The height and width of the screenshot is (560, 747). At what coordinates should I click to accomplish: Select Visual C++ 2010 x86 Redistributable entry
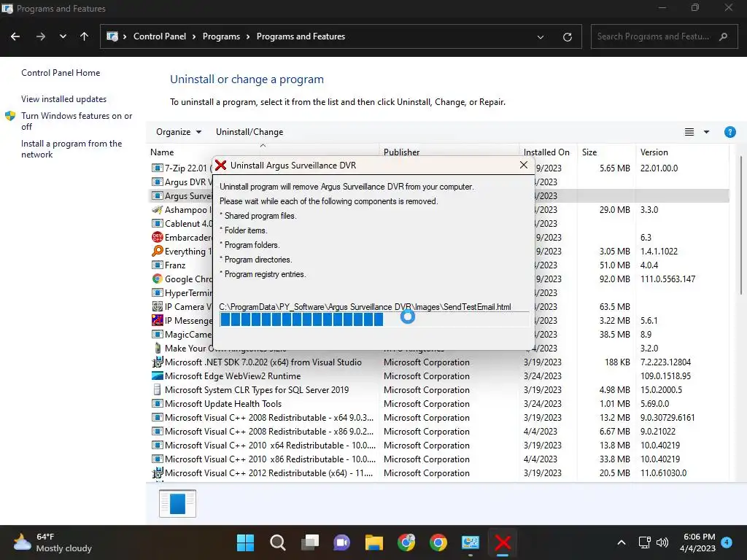270,459
